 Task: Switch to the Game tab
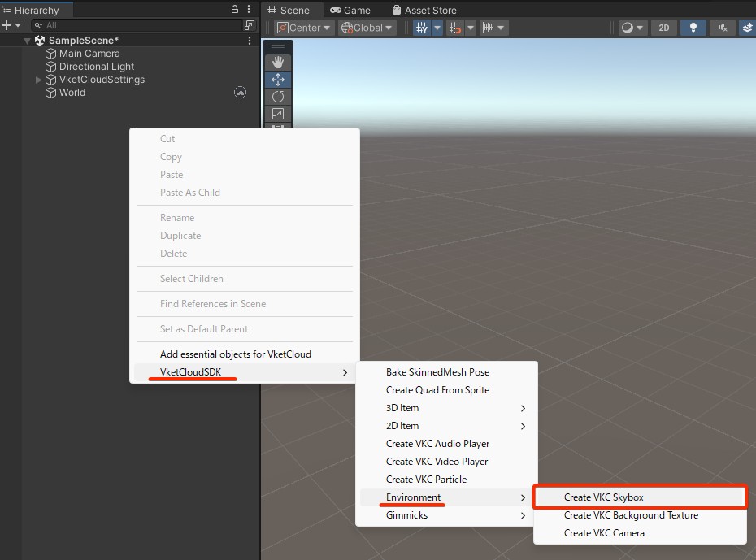(350, 11)
